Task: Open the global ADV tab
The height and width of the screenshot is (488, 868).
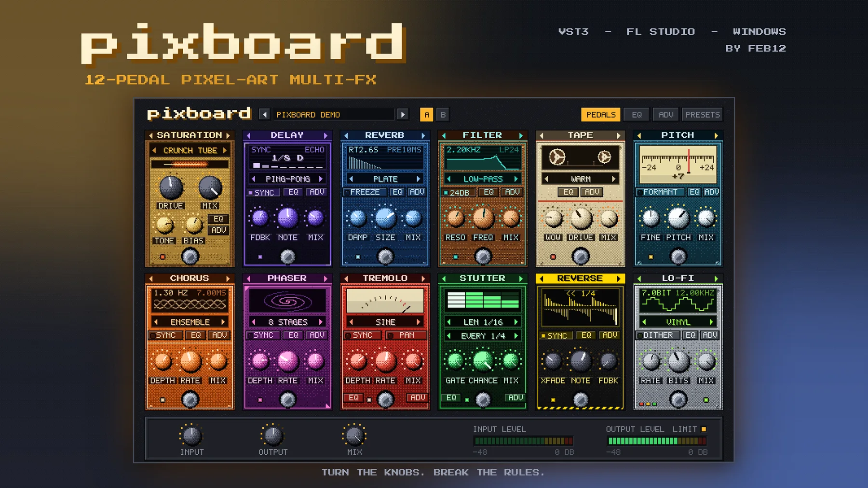Action: (x=666, y=115)
